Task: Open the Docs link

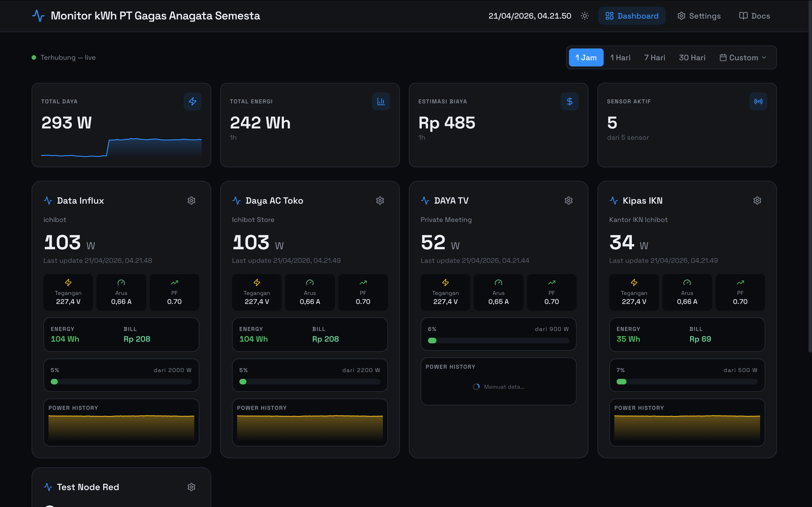Action: pyautogui.click(x=754, y=16)
